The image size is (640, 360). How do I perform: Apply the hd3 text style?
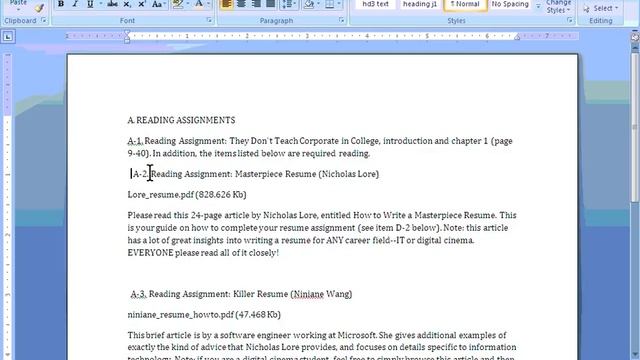(x=375, y=4)
